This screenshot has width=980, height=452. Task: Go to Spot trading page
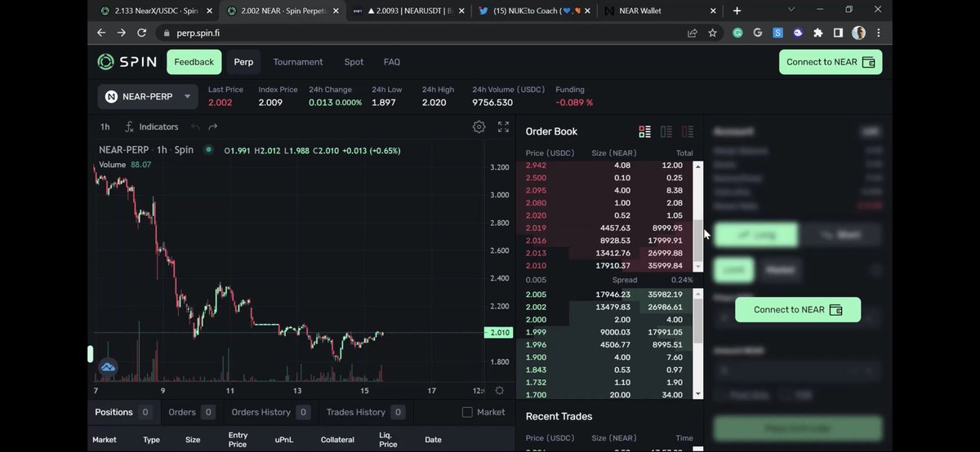point(354,62)
